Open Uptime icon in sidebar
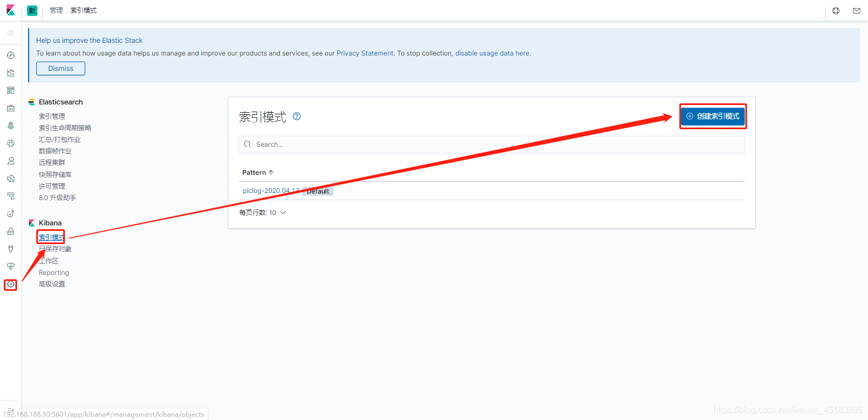The width and height of the screenshot is (868, 420). click(10, 213)
